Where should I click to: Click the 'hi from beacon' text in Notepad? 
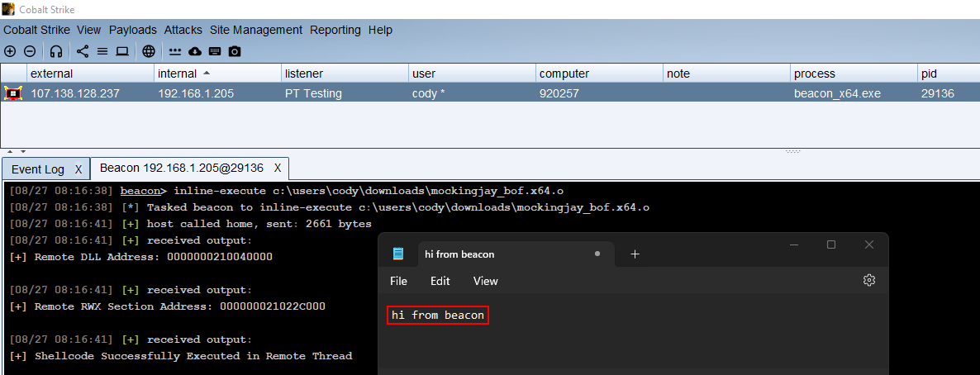pos(437,315)
